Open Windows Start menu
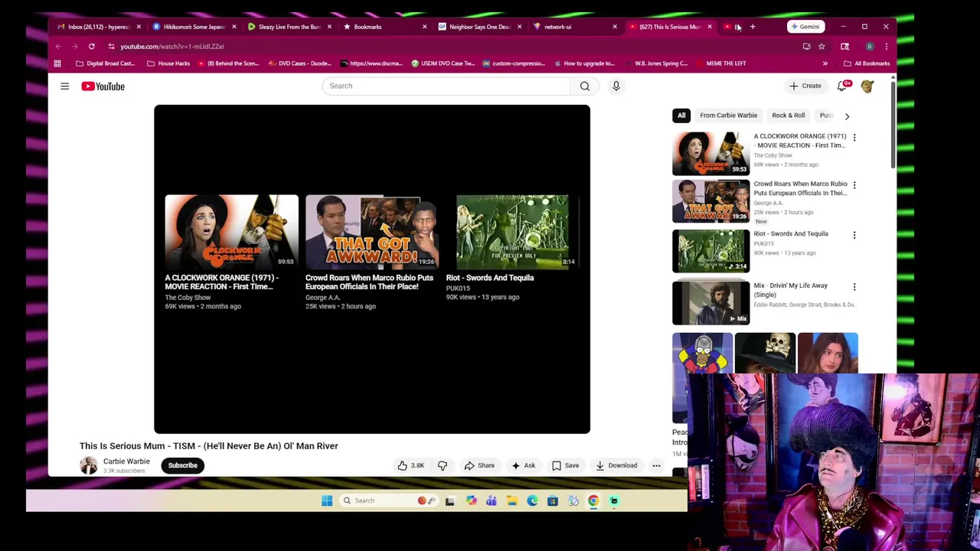This screenshot has height=551, width=980. tap(327, 500)
